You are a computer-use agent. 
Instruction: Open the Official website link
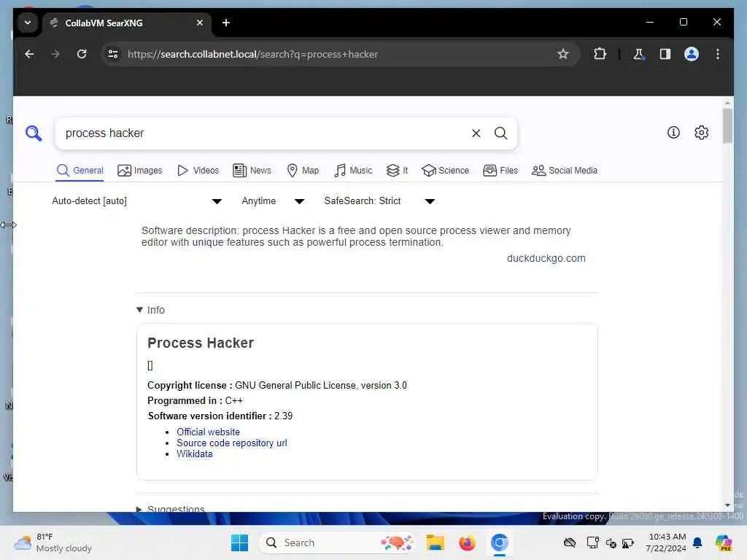pos(208,432)
